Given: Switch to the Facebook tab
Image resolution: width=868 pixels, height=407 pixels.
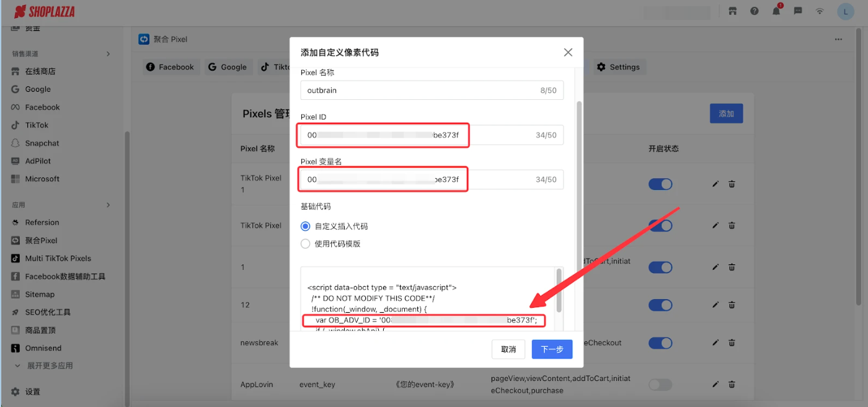Looking at the screenshot, I should point(170,67).
